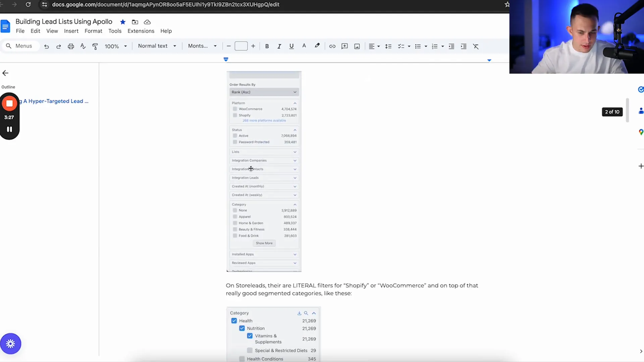
Task: Print the document using printer icon
Action: pyautogui.click(x=71, y=46)
